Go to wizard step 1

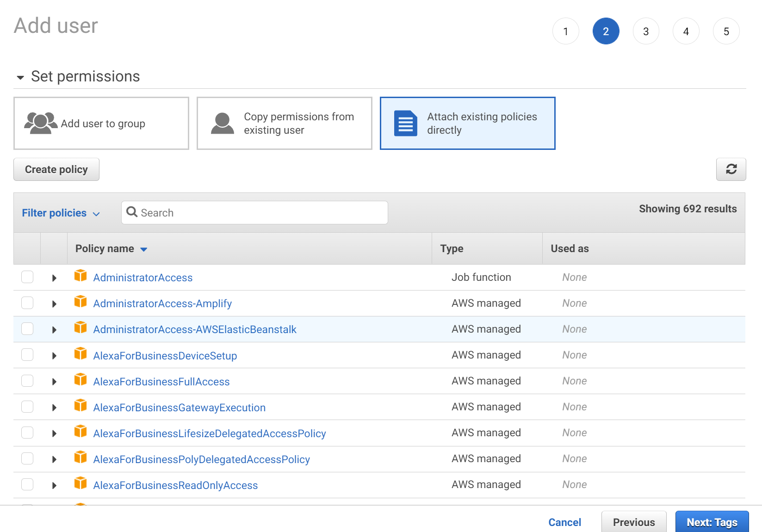[565, 31]
